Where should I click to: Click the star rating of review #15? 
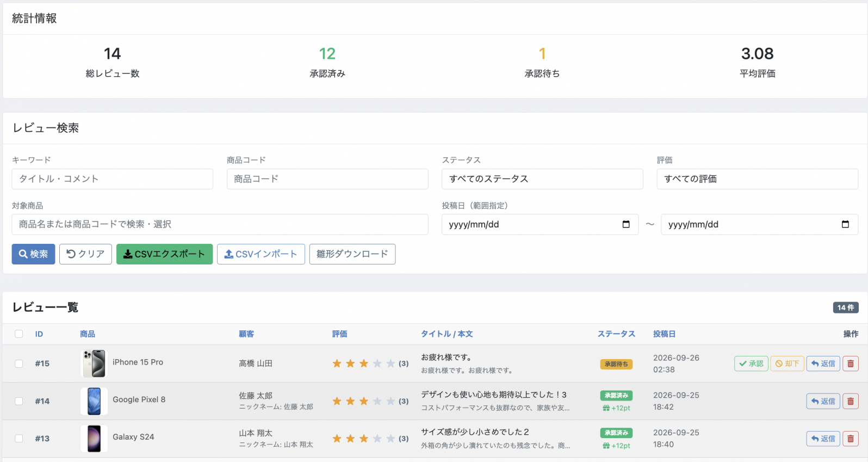(370, 364)
